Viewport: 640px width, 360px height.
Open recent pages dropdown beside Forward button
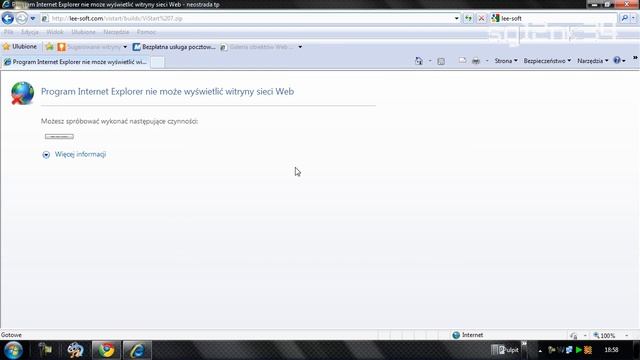[x=33, y=18]
